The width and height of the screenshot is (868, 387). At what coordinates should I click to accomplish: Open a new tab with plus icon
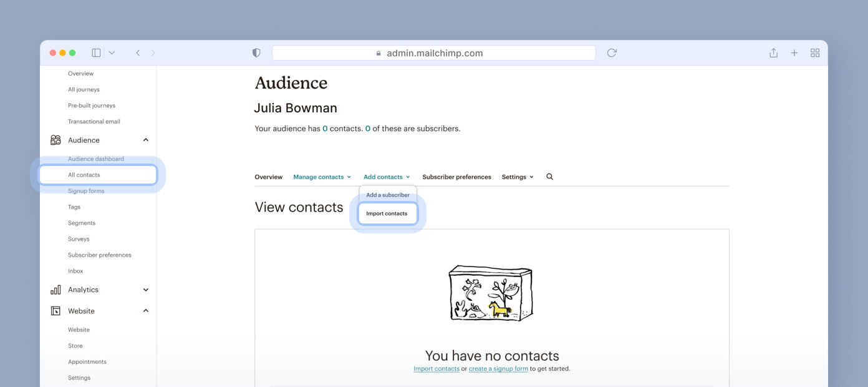coord(794,53)
